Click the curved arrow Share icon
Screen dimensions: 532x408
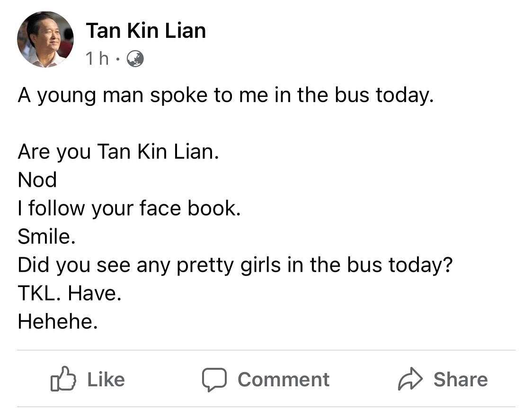point(410,379)
